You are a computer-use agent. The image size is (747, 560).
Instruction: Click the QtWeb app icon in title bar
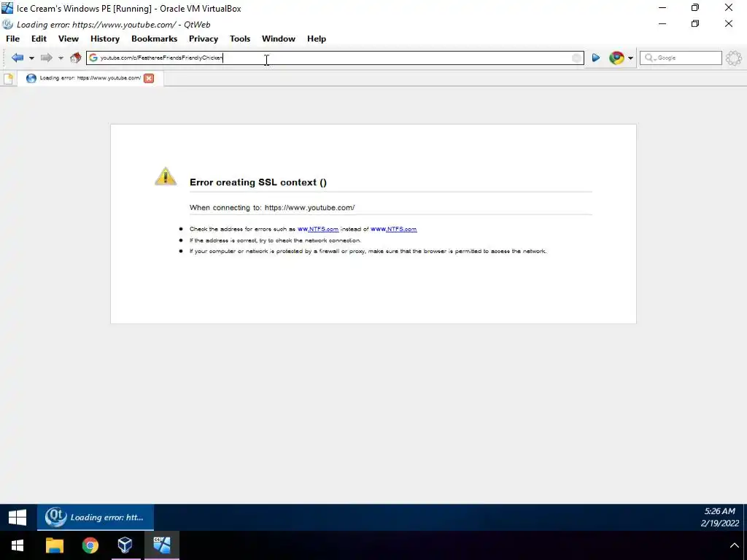coord(7,24)
